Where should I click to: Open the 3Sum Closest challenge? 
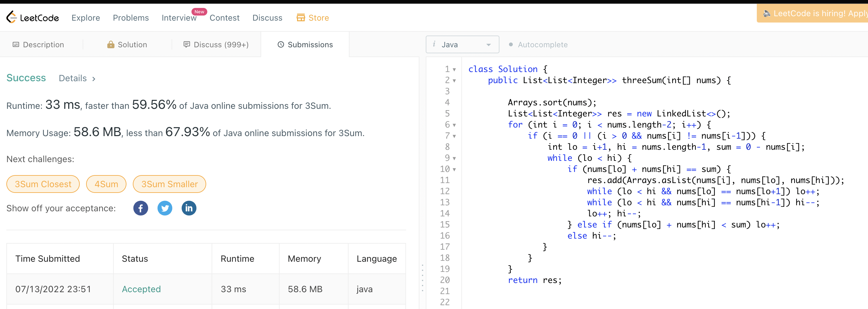pos(43,184)
